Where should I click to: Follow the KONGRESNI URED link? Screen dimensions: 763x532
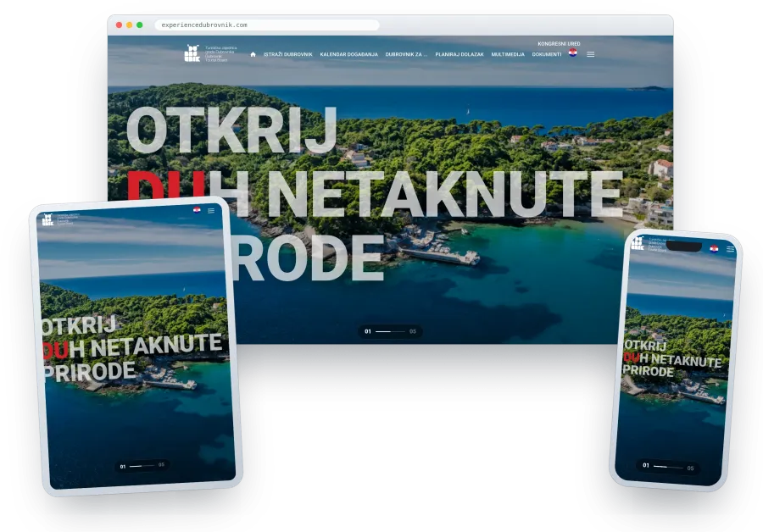(x=559, y=44)
